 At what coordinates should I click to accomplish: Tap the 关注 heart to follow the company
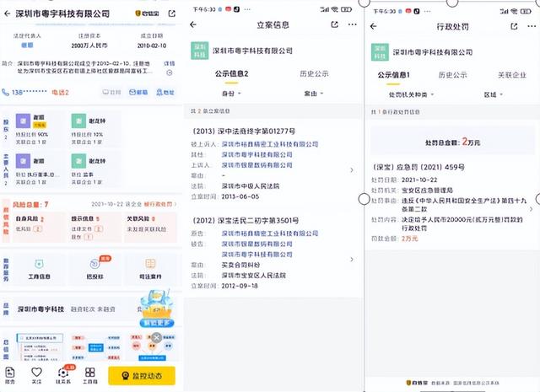tap(36, 375)
